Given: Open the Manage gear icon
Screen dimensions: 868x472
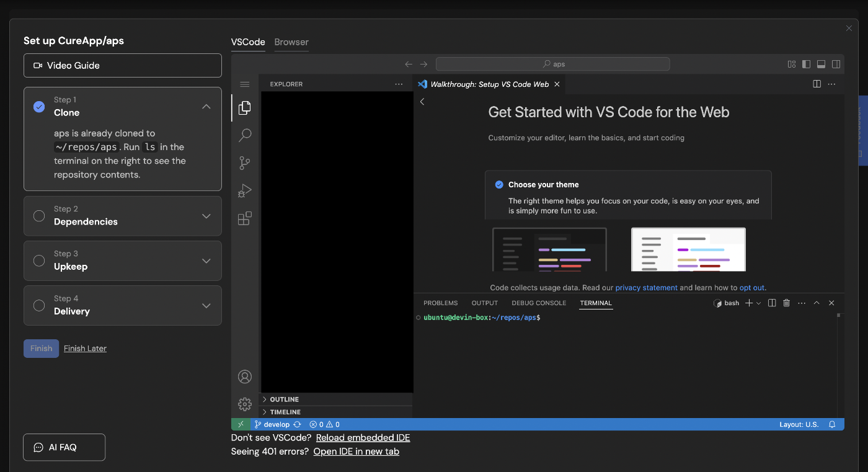Looking at the screenshot, I should [245, 404].
